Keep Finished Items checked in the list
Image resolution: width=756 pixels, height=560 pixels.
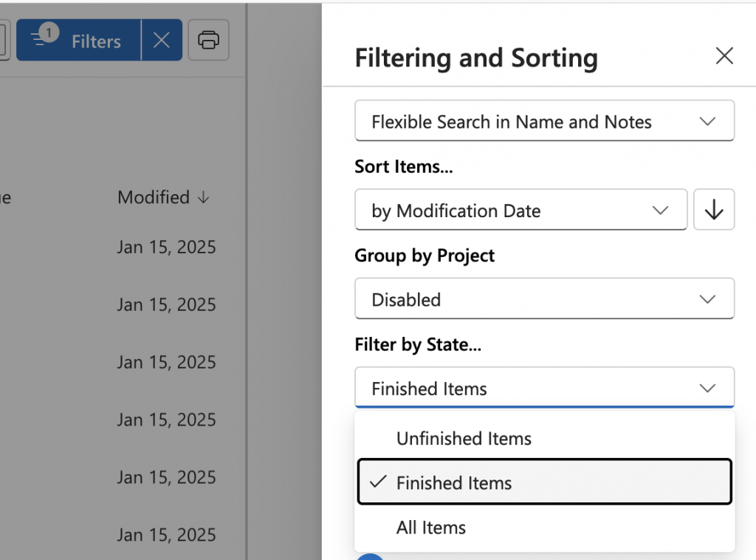(453, 482)
